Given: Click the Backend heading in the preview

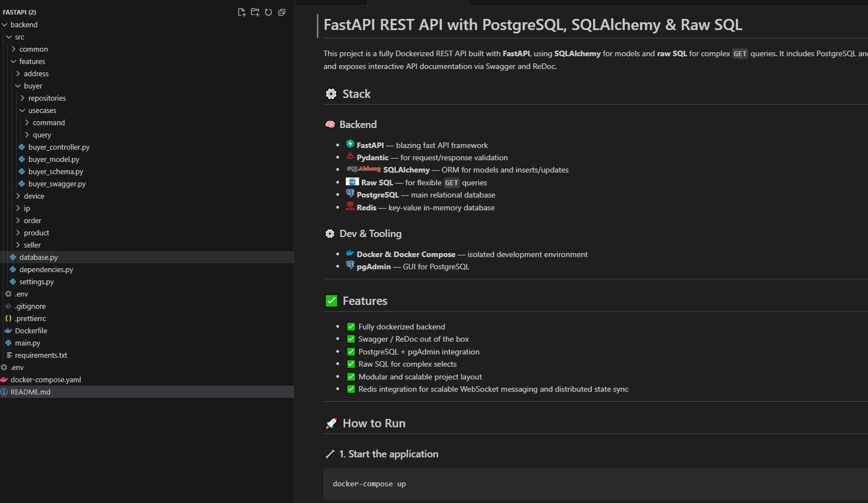Looking at the screenshot, I should click(x=358, y=125).
